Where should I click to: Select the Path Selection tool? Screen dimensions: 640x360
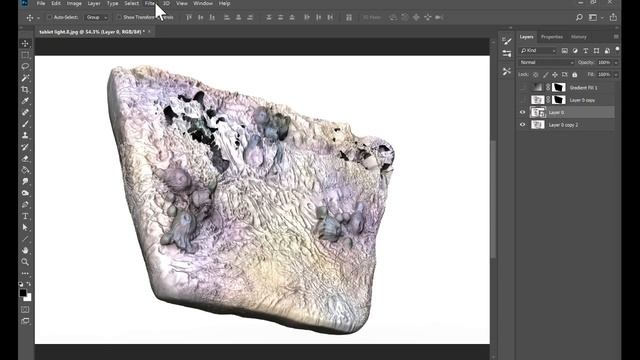[x=25, y=227]
